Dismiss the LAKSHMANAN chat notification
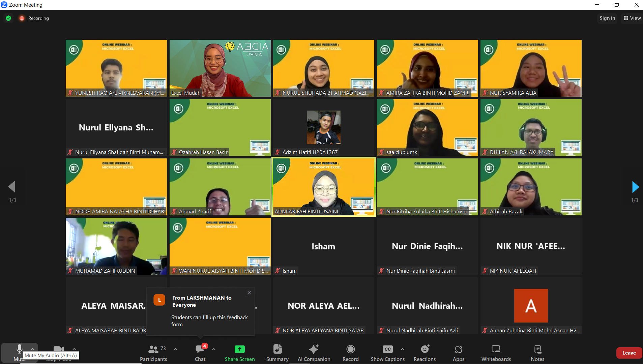Screen dimensions: 643x364 tap(249, 293)
